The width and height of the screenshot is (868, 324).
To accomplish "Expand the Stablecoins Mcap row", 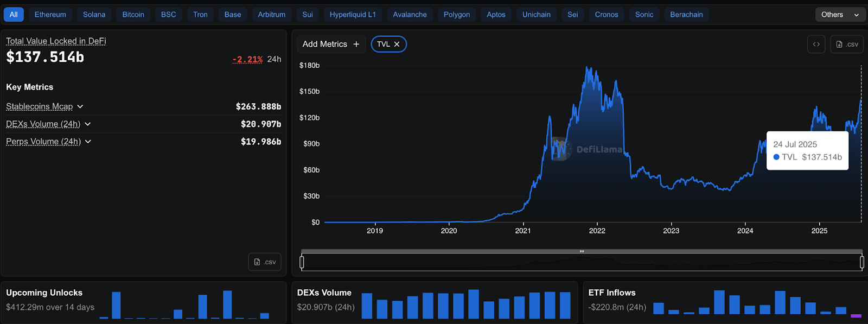I will tap(80, 106).
